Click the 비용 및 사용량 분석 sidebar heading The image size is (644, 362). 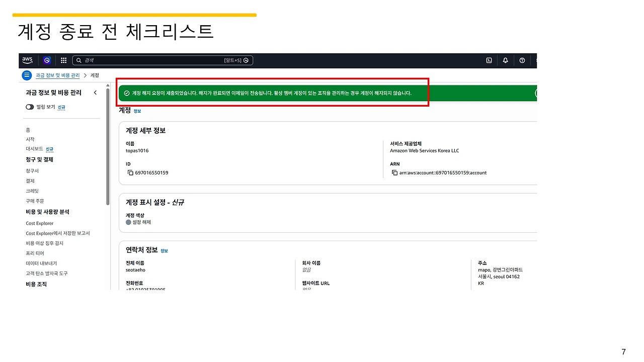pyautogui.click(x=47, y=212)
